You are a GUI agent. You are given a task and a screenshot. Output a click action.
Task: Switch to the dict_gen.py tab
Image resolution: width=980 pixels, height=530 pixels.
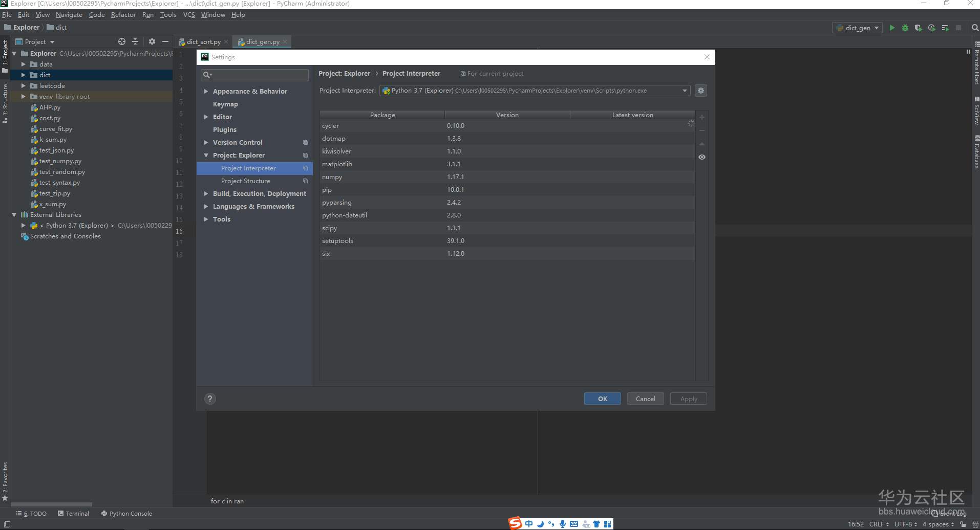pos(263,41)
